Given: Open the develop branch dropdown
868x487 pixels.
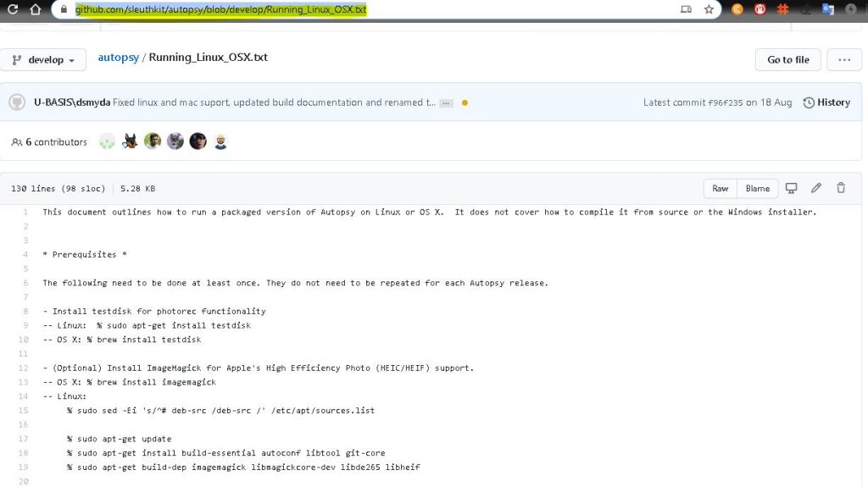Looking at the screenshot, I should 43,59.
